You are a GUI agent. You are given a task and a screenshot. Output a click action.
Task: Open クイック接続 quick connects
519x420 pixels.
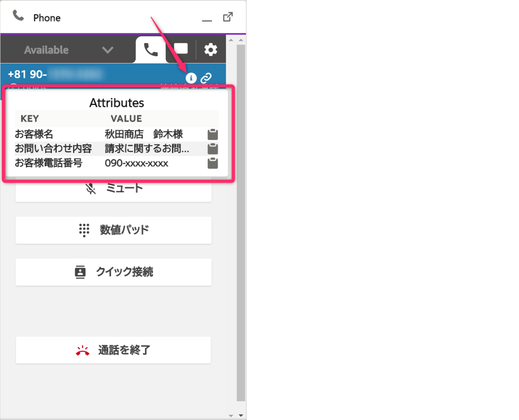tap(113, 272)
